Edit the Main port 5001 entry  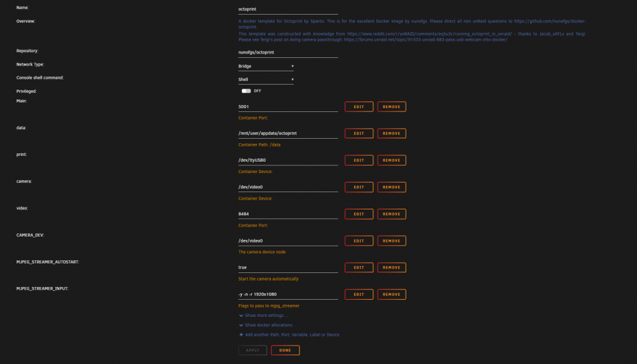(359, 107)
